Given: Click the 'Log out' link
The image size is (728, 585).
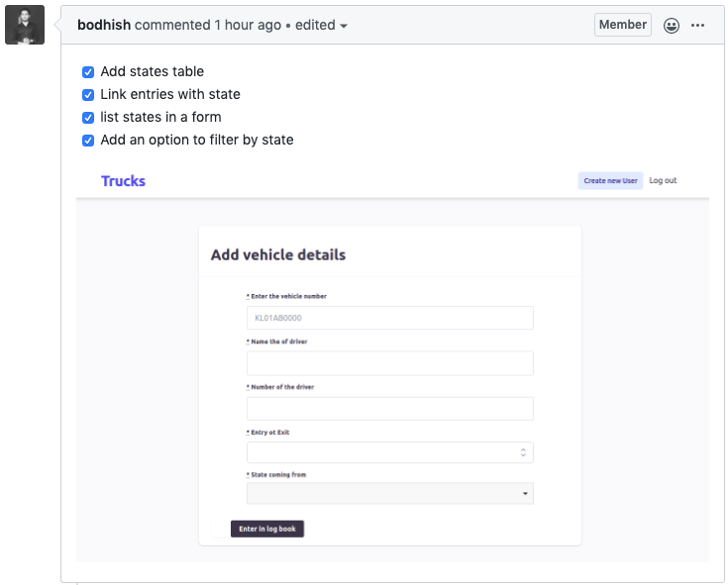Looking at the screenshot, I should (663, 180).
